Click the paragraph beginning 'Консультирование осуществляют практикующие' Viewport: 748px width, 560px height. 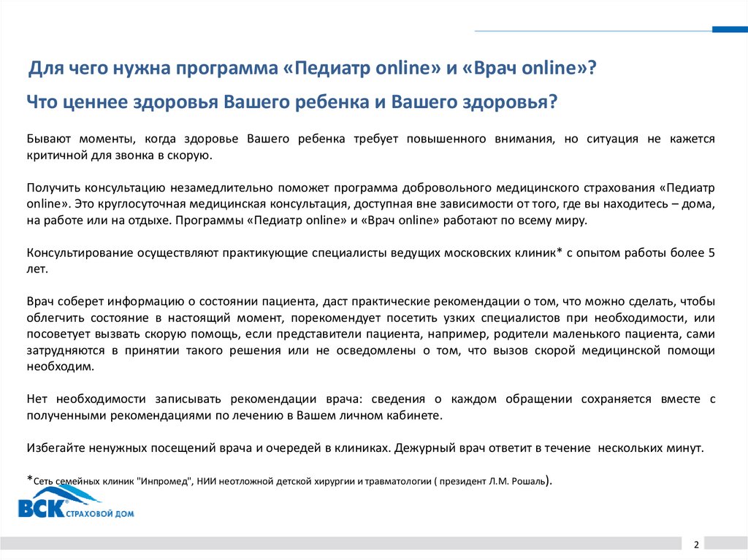point(370,261)
